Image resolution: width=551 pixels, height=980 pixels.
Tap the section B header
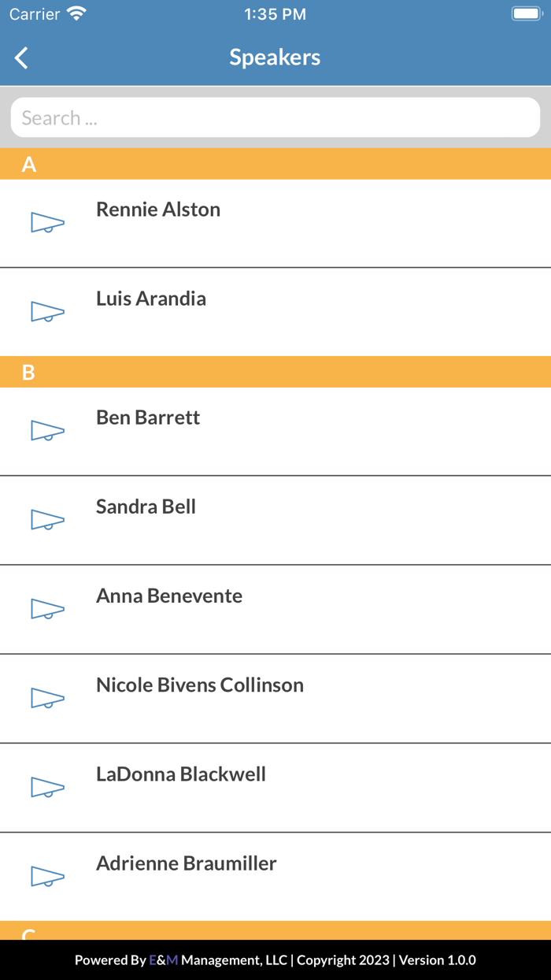[275, 372]
